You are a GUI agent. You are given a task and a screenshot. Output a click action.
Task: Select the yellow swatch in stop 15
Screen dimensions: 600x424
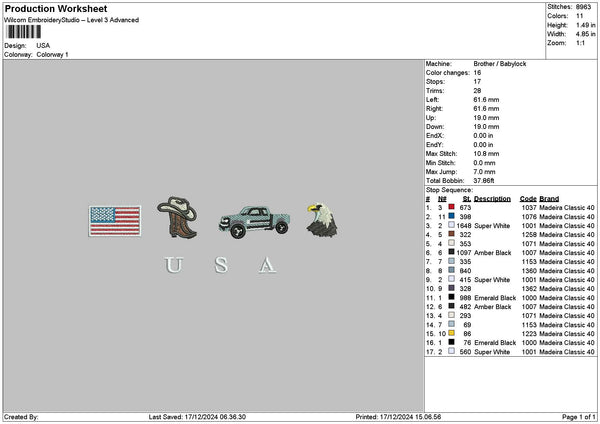452,333
